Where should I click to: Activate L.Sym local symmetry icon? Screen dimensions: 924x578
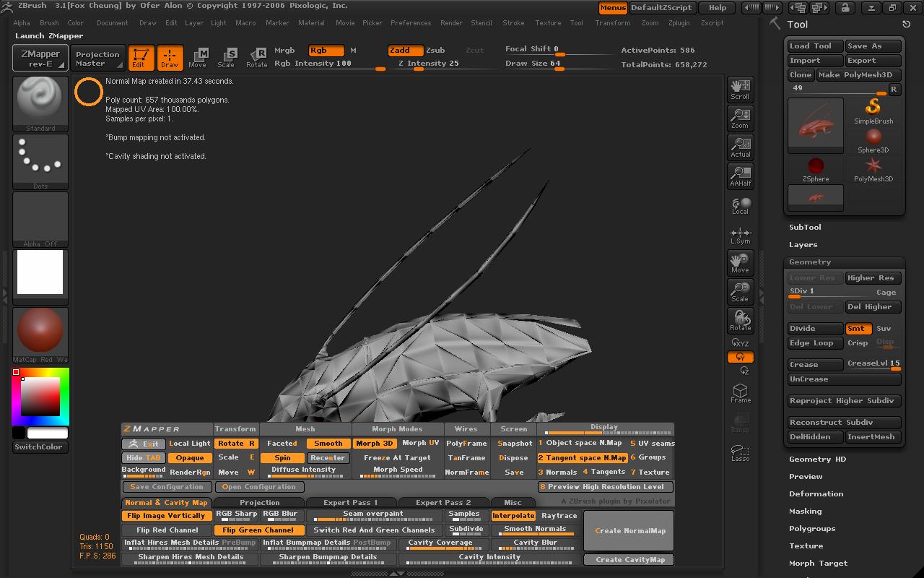(x=740, y=235)
